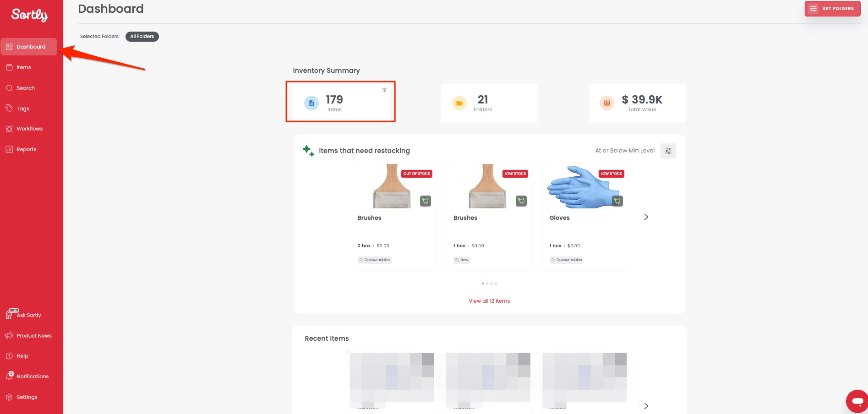Image resolution: width=868 pixels, height=414 pixels.
Task: Select the All Folders chip
Action: click(142, 37)
